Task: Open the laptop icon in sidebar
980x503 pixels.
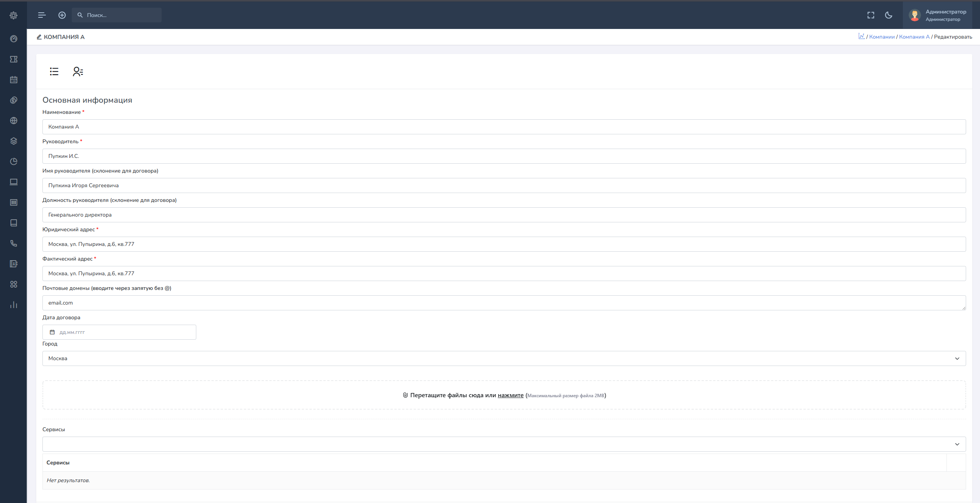Action: [13, 182]
